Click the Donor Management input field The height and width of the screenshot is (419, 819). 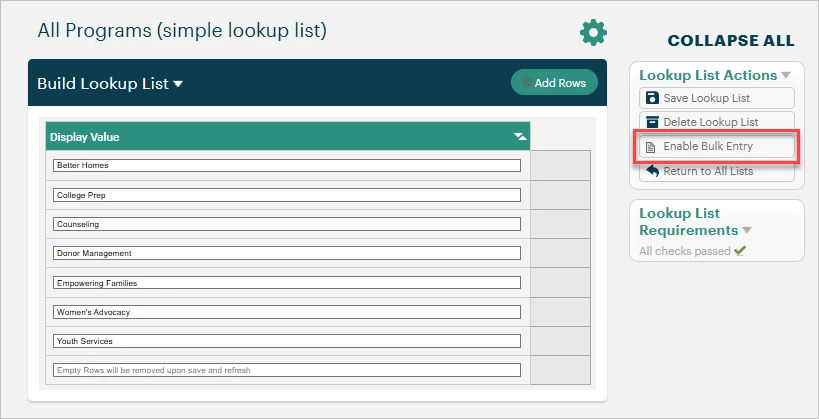tap(287, 253)
